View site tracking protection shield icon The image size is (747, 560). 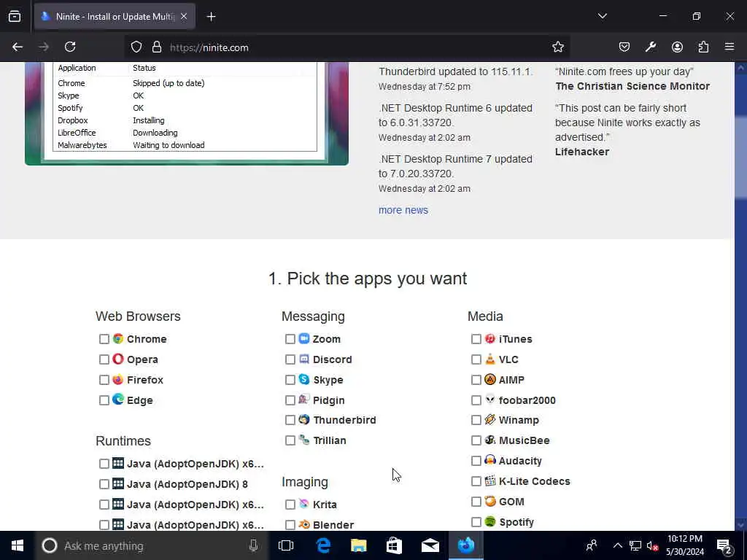tap(136, 47)
